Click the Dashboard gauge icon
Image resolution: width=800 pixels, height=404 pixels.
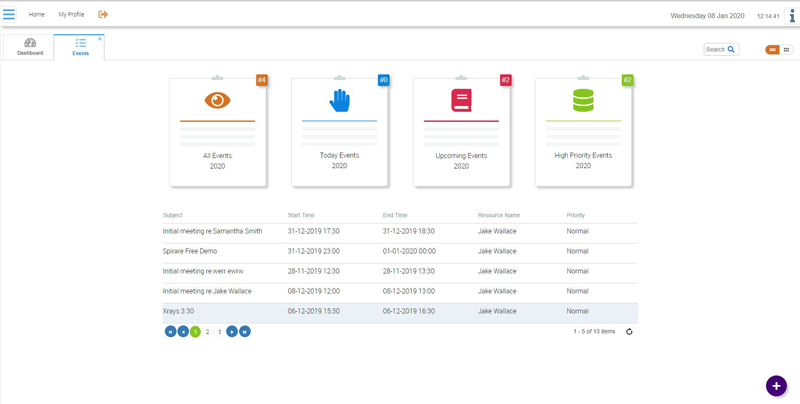click(x=30, y=43)
